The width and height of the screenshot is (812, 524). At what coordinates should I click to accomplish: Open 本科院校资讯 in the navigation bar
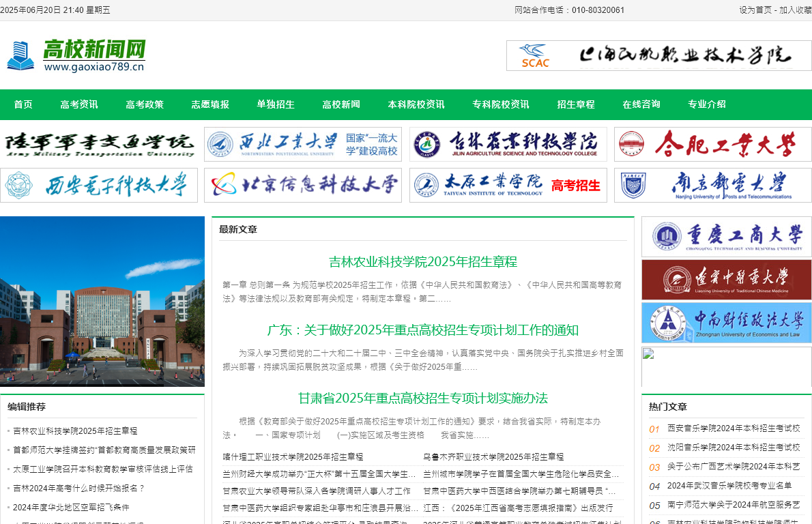pos(416,104)
